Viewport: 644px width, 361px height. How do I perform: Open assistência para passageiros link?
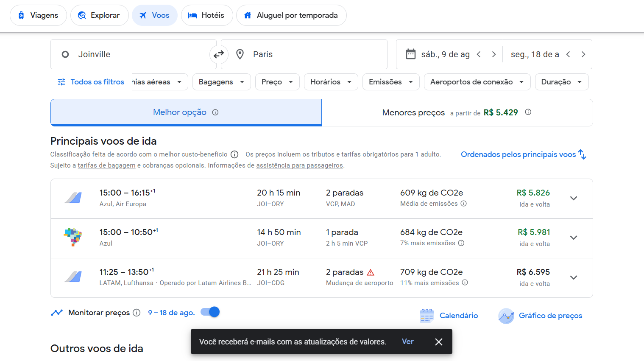click(x=299, y=165)
